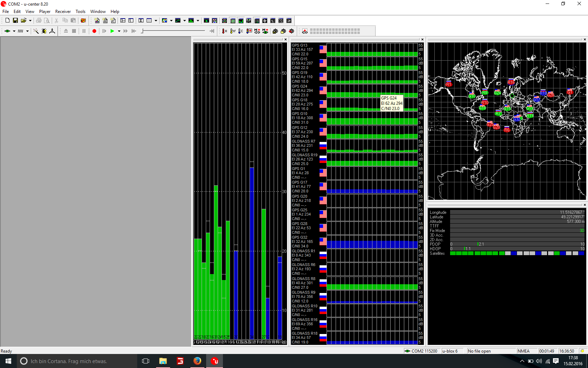This screenshot has height=368, width=588.
Task: Close the satellite level bar chart panel
Action: 286,39
